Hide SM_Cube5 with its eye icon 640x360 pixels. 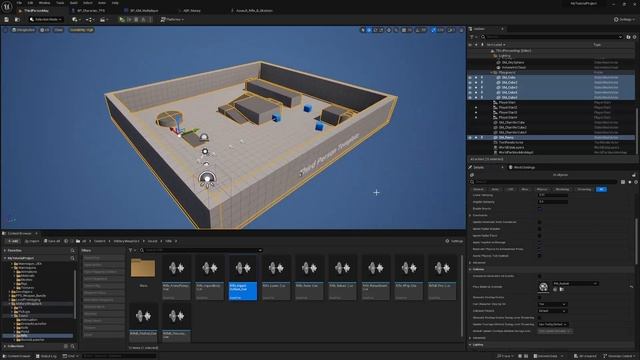[470, 98]
